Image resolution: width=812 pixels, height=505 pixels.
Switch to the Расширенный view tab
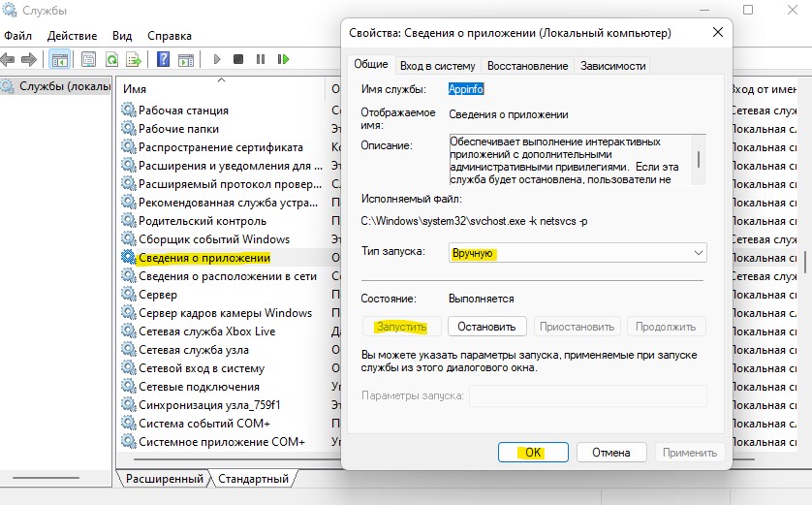click(x=165, y=479)
